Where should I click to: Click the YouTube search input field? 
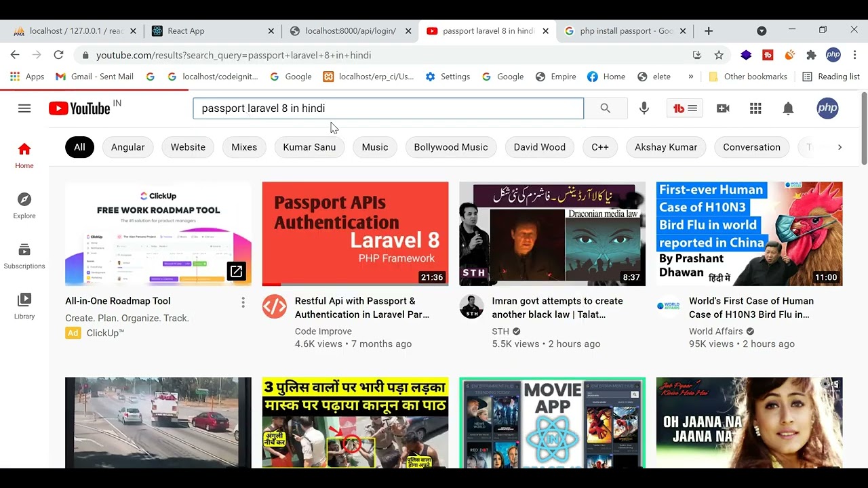[388, 108]
